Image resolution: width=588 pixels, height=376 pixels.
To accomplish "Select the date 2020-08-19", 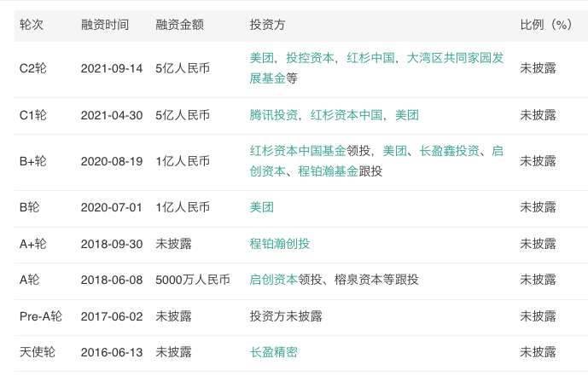I will [x=112, y=161].
